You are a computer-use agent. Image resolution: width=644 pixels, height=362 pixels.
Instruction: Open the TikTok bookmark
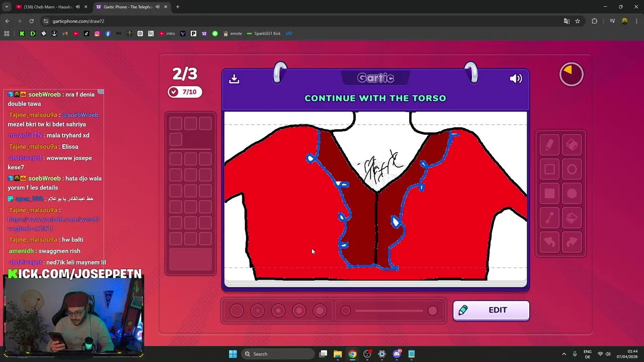(x=87, y=34)
